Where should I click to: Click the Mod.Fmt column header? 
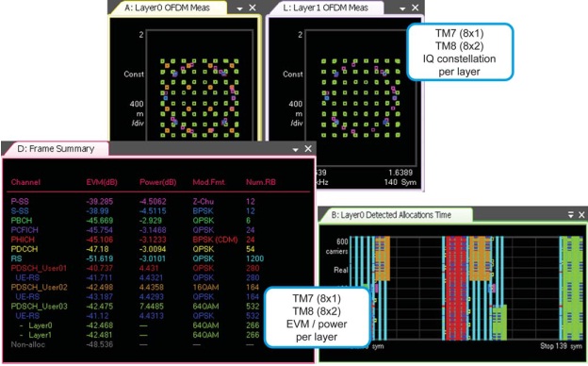tap(209, 182)
